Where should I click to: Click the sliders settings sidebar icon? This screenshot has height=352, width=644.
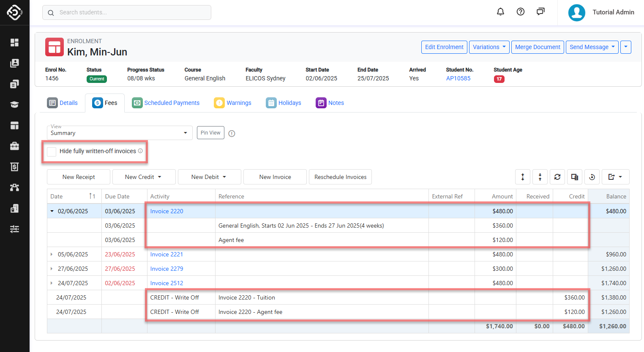(x=14, y=229)
